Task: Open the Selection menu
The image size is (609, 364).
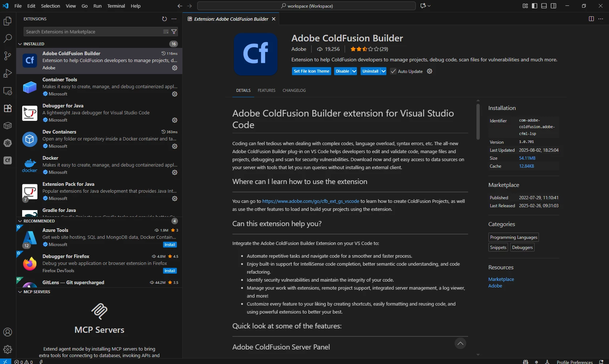Action: click(x=50, y=6)
